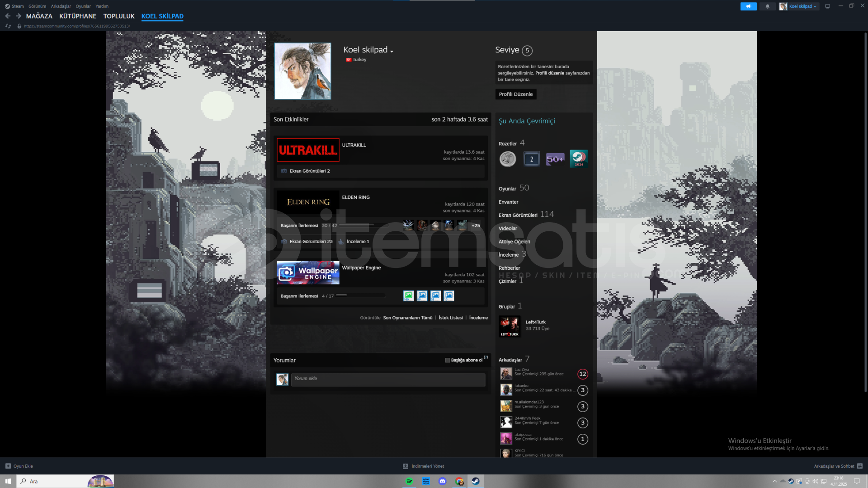Open Spotify from the taskbar

(x=409, y=481)
